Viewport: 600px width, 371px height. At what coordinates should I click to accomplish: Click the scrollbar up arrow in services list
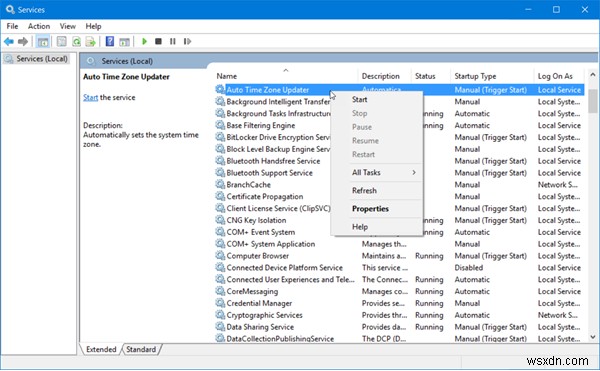593,75
